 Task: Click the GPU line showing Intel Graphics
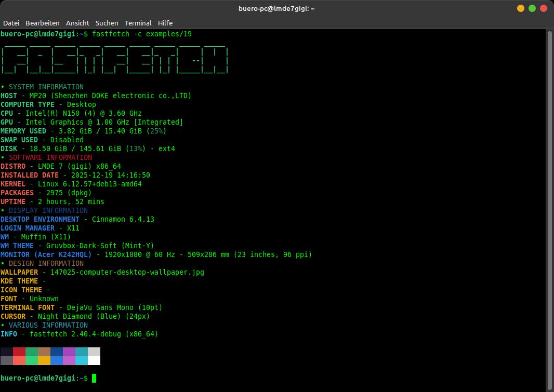point(92,122)
